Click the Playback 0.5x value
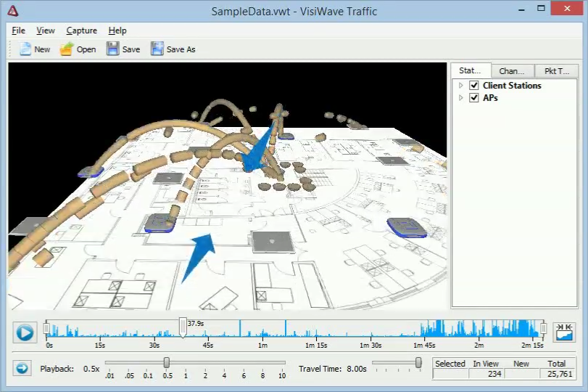 point(91,369)
